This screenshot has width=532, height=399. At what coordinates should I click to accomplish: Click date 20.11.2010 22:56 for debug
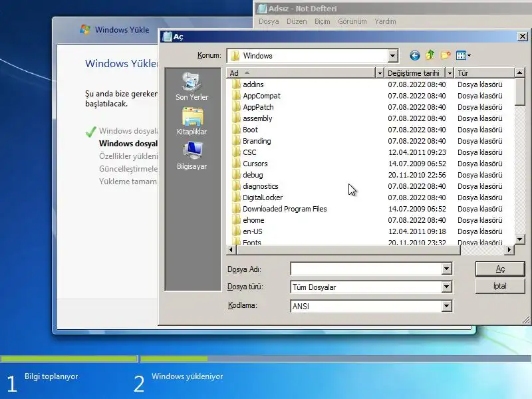417,175
